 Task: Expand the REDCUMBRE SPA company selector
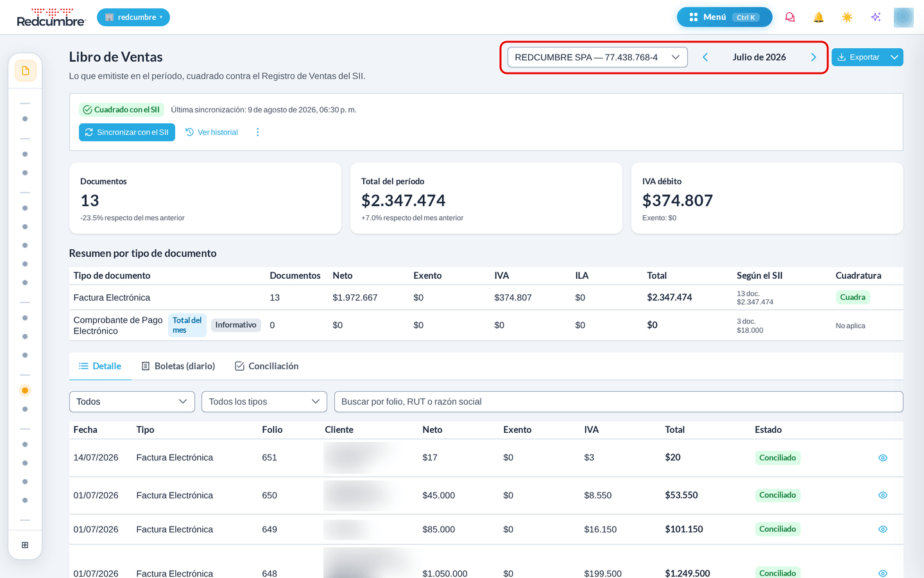(597, 57)
